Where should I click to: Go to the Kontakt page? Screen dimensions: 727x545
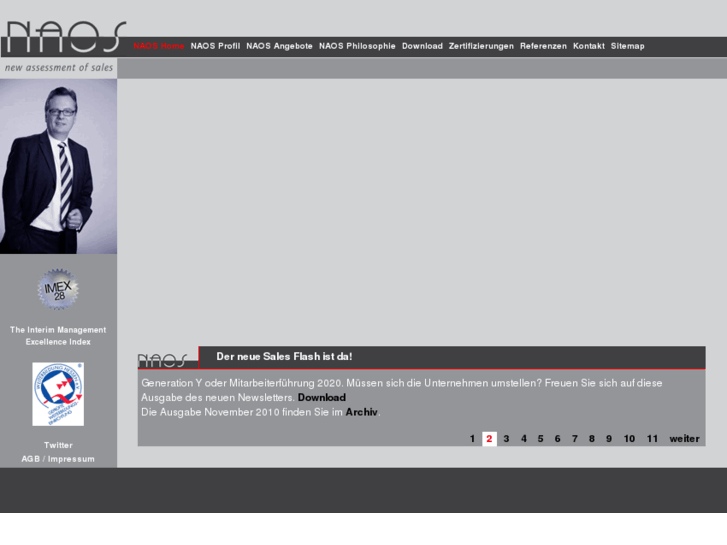588,46
